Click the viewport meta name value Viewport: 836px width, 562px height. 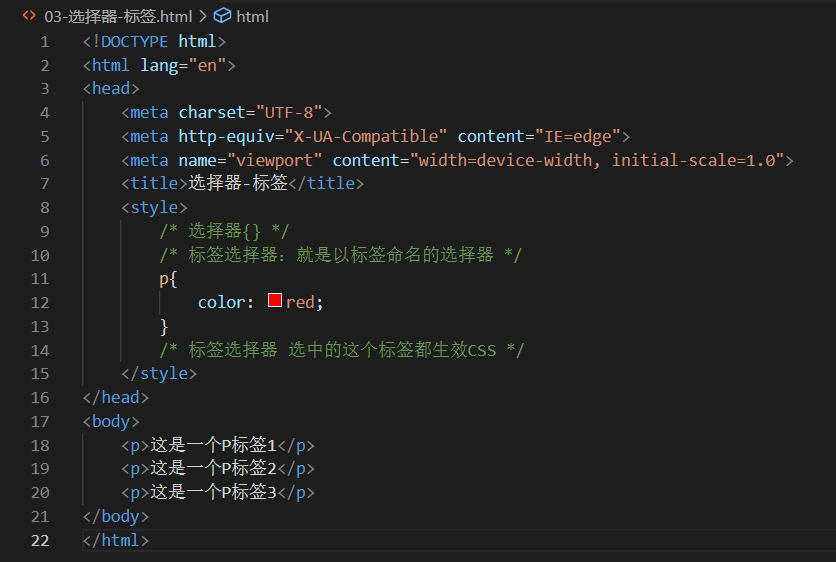coord(275,160)
